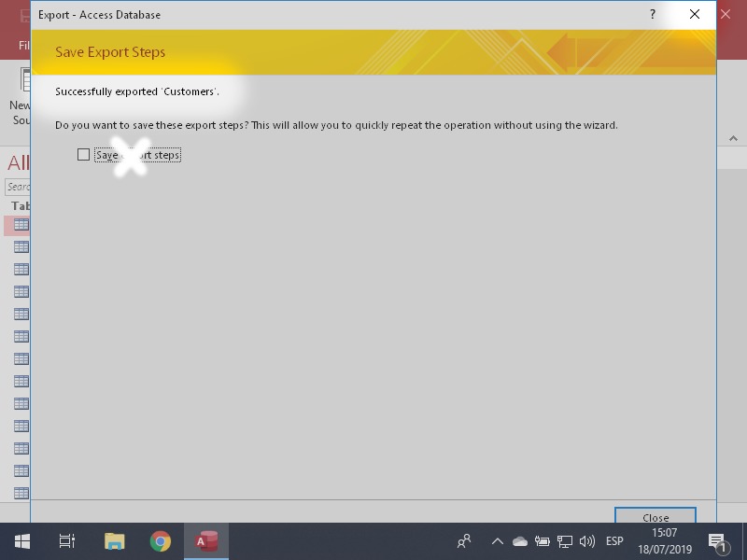Select the highlighted first table in navigation pane

click(x=21, y=225)
